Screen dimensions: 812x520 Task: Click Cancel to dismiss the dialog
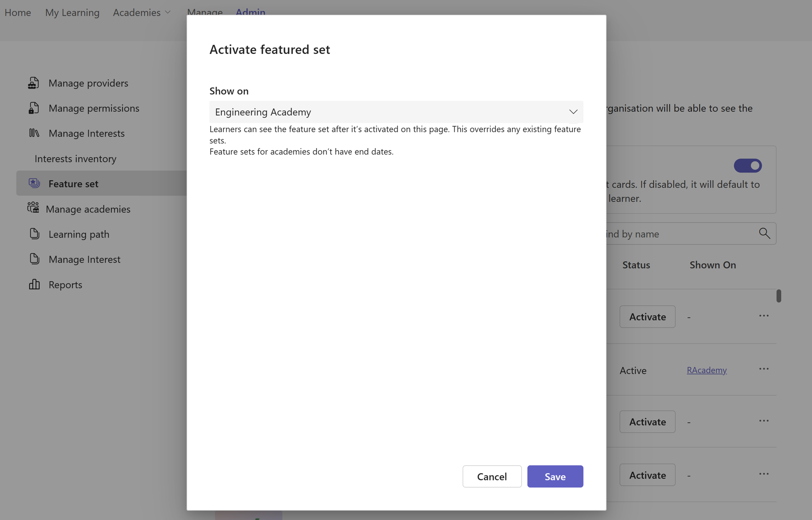492,476
